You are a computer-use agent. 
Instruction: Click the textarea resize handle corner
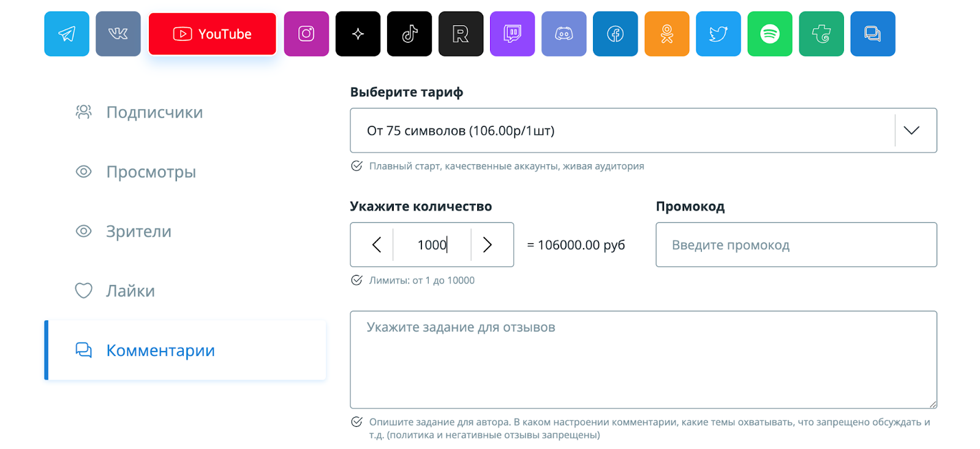(x=933, y=404)
